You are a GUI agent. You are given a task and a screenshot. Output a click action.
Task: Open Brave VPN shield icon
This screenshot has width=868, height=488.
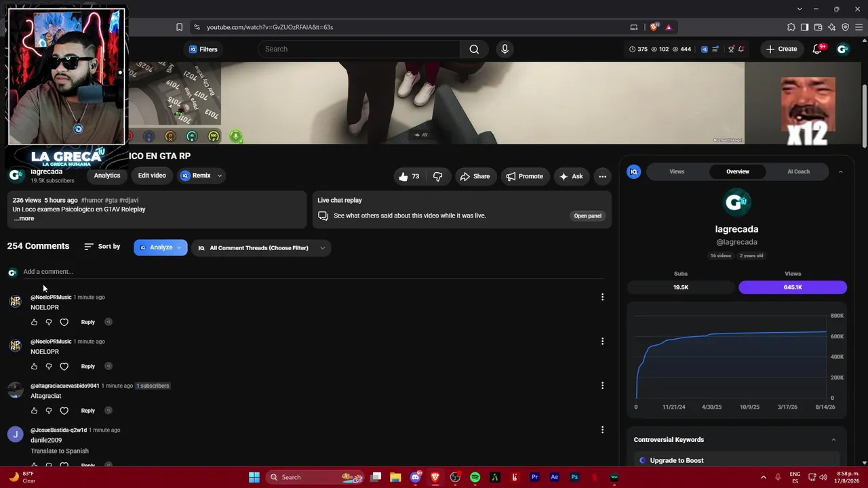(x=846, y=27)
